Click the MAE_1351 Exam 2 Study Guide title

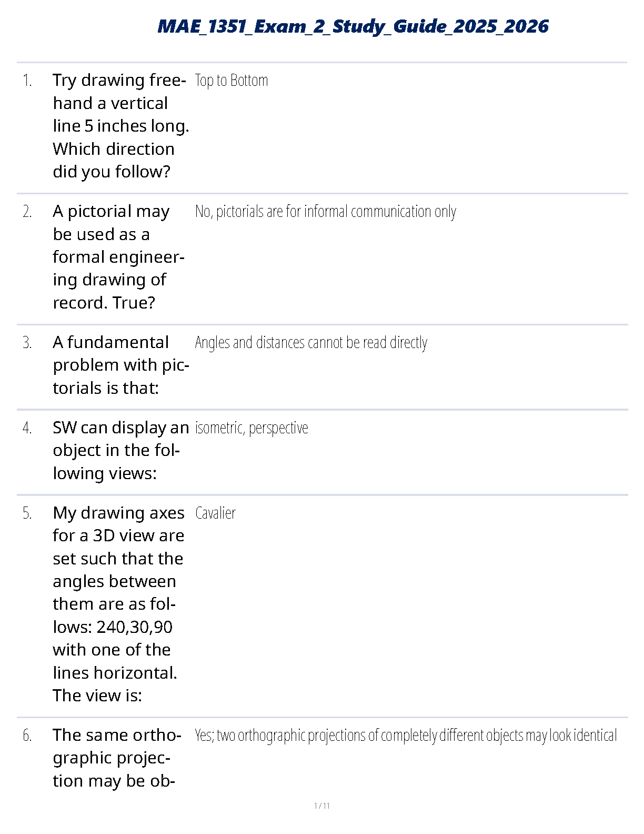[x=353, y=26]
